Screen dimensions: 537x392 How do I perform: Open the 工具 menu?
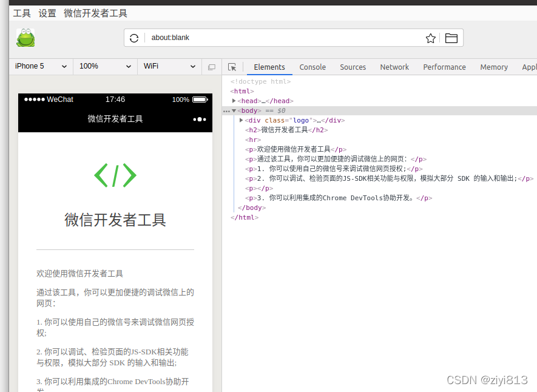click(x=22, y=13)
